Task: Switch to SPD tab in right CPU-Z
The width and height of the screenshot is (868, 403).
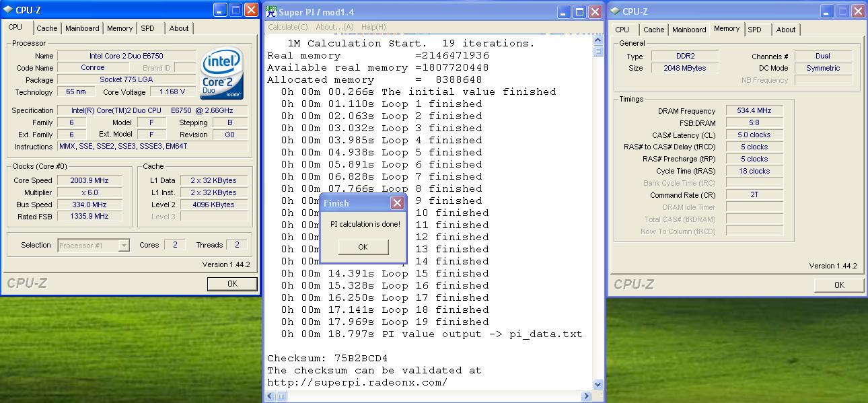Action: click(x=754, y=30)
